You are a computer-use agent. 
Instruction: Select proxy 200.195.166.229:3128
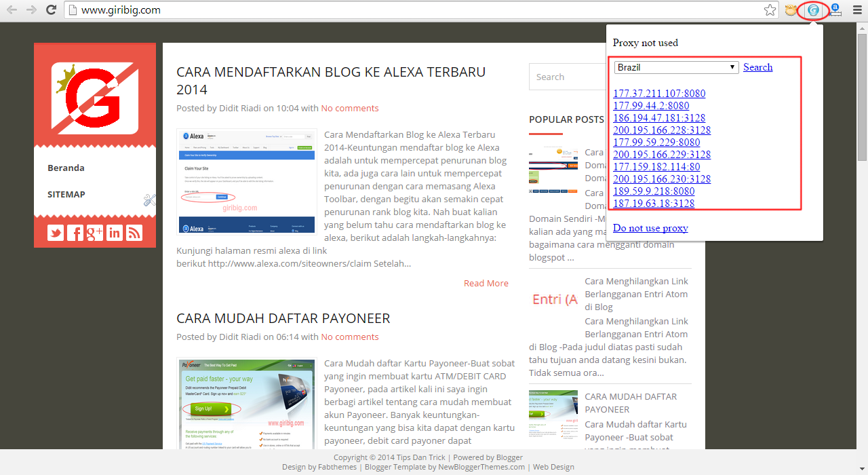click(x=662, y=155)
